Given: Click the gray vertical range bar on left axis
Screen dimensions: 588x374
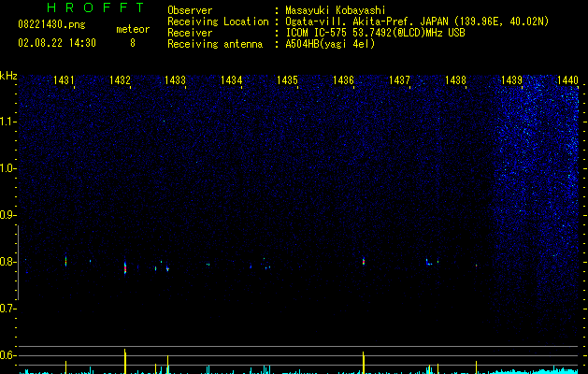Looking at the screenshot, I should coord(18,263).
